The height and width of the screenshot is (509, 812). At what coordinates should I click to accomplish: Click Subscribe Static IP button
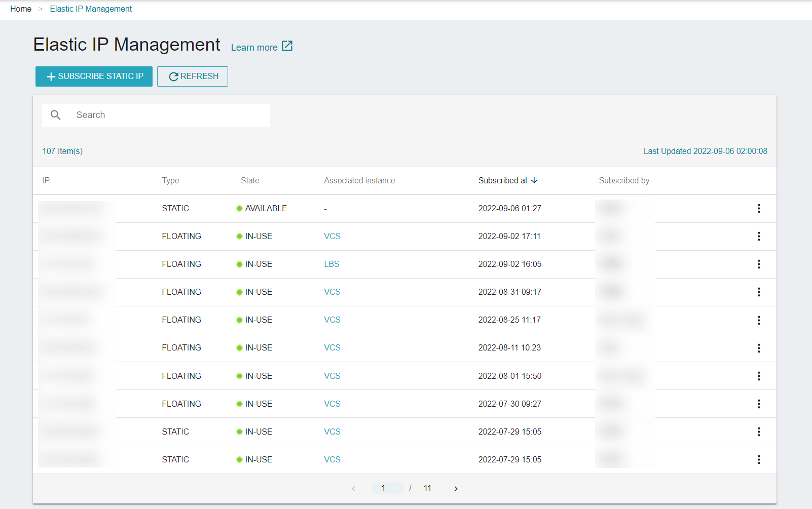point(94,76)
